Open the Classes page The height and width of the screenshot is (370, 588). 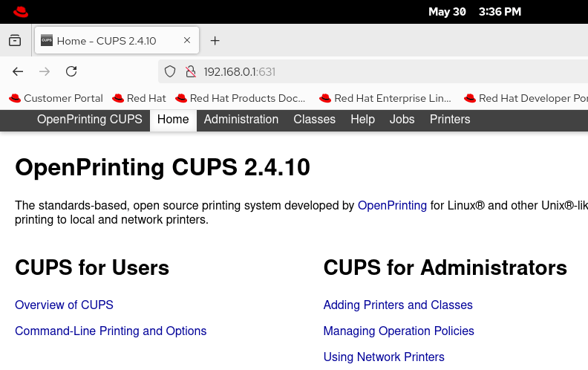pyautogui.click(x=314, y=120)
